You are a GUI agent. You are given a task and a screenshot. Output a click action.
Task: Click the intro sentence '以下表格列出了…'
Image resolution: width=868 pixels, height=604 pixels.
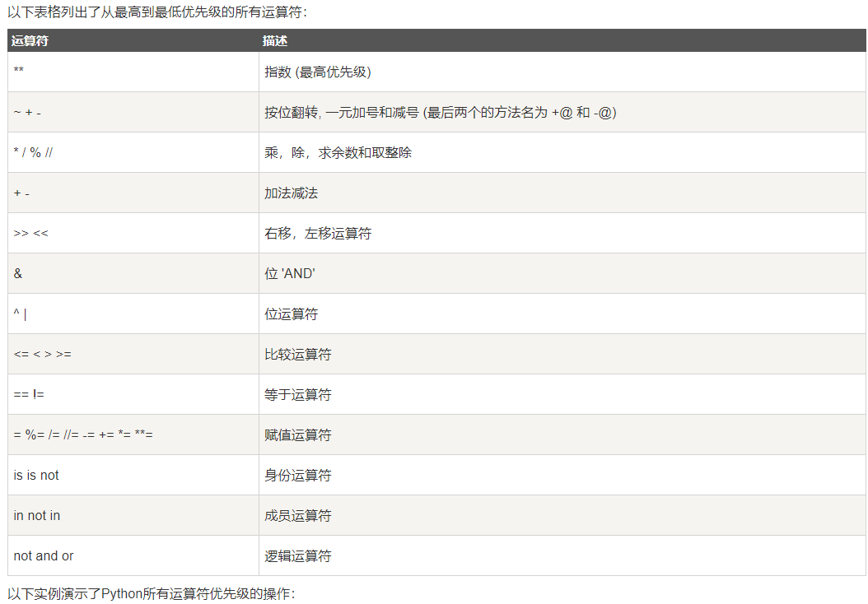[157, 12]
